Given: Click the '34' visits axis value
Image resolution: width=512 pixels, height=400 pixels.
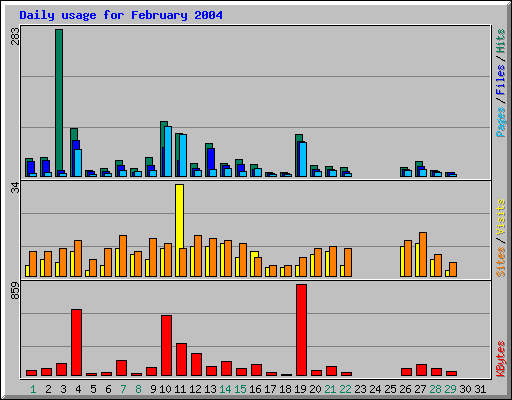Looking at the screenshot, I should coord(15,188).
